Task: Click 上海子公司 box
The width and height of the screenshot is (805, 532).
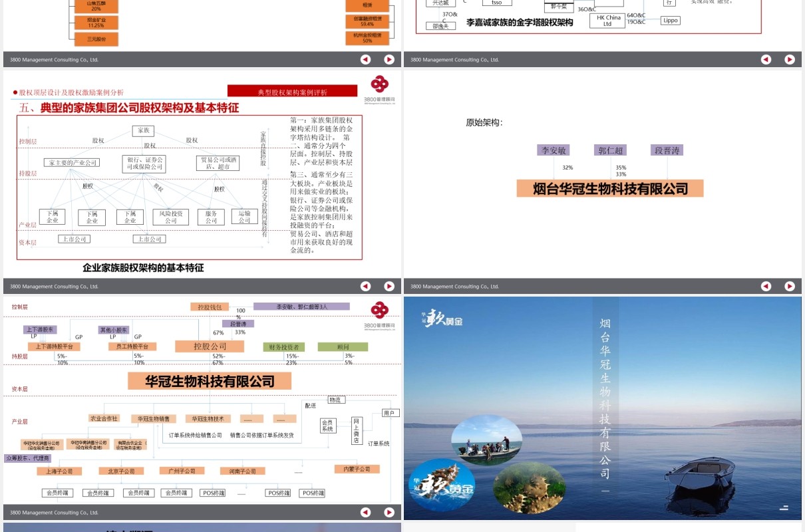Action: pos(59,471)
